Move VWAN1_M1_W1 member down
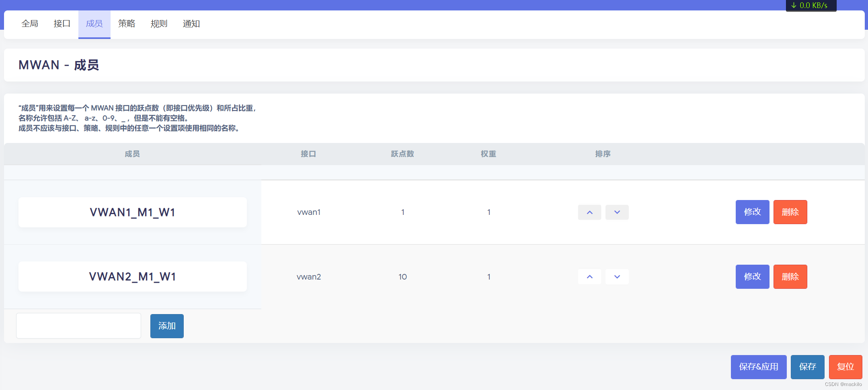Screen dimensions: 868x390 coord(617,212)
